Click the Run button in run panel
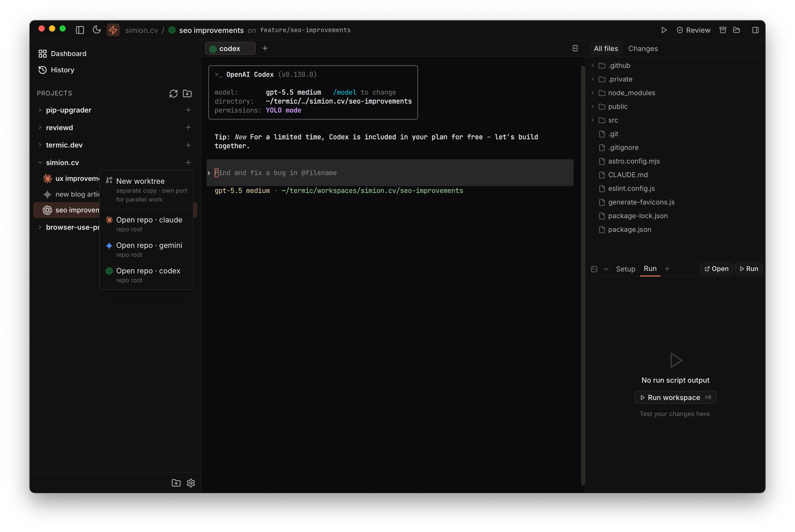 coord(749,269)
